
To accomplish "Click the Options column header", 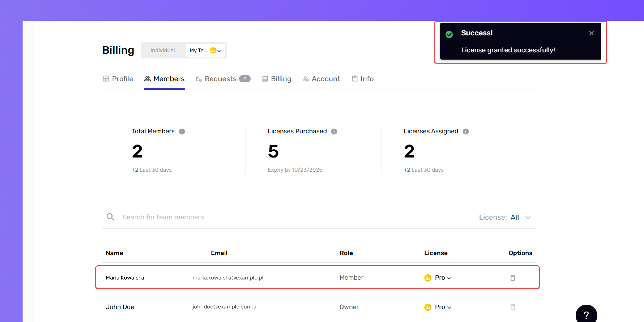I will click(x=521, y=253).
